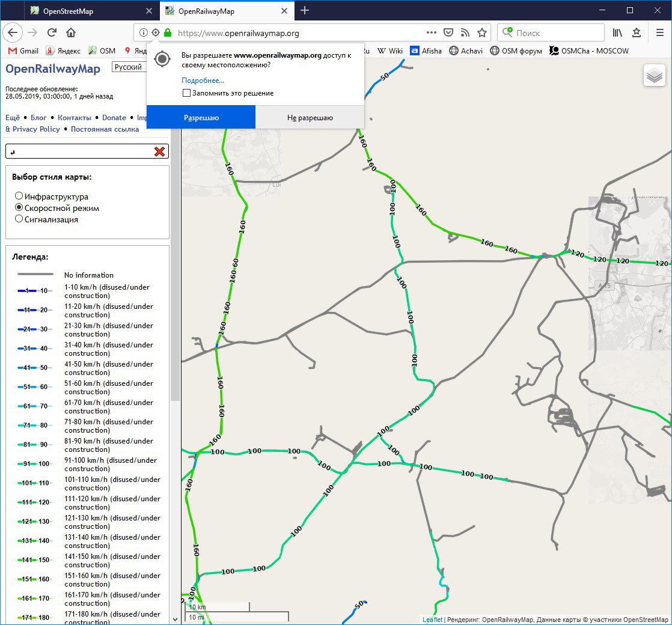Image resolution: width=672 pixels, height=625 pixels.
Task: Open the Яндекс bookmark
Action: [x=64, y=50]
